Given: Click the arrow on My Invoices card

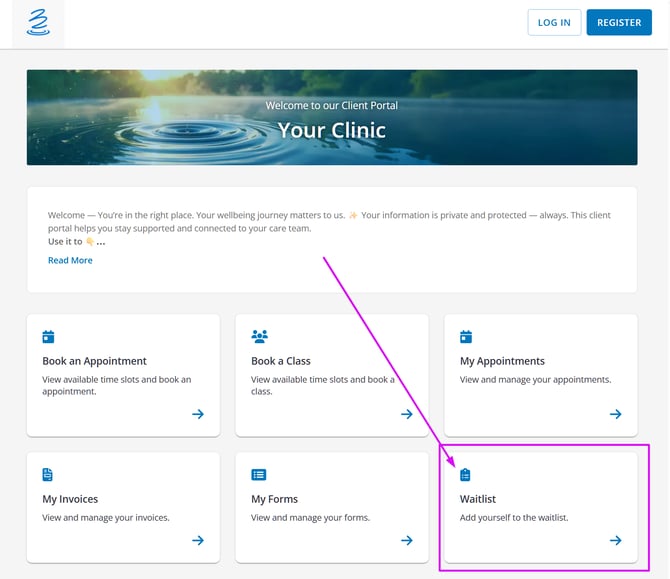Looking at the screenshot, I should (x=198, y=541).
